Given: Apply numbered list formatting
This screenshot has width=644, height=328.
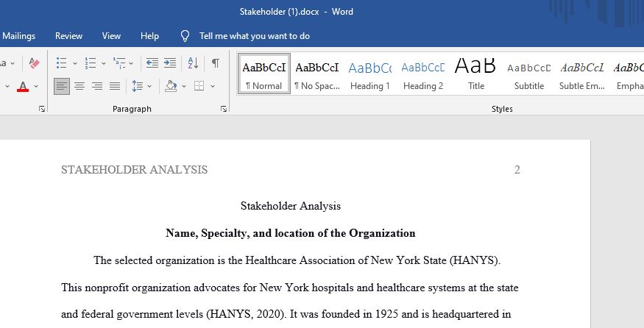Looking at the screenshot, I should click(x=91, y=63).
